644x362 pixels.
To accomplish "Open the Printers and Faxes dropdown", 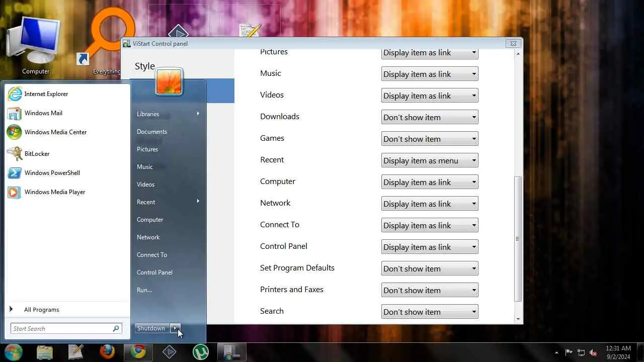I will 430,290.
